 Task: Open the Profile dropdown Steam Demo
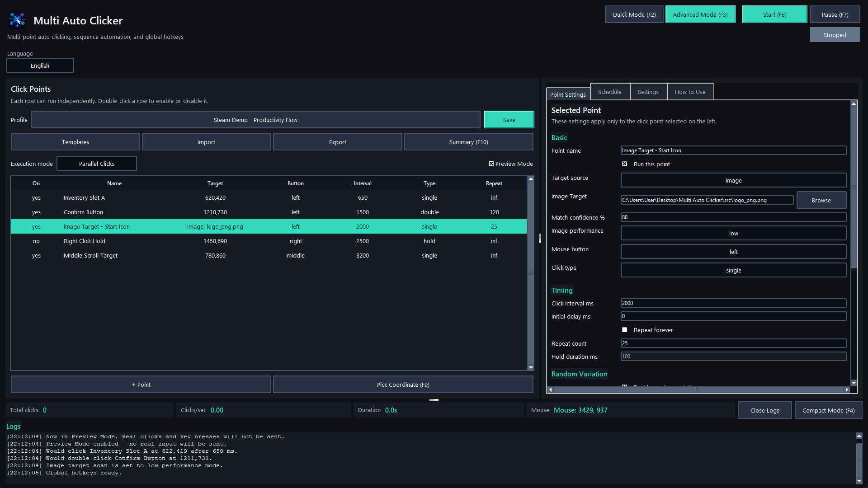255,120
